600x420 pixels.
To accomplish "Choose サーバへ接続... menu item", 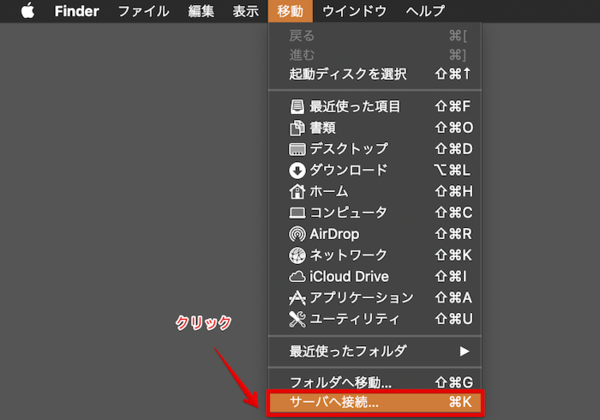I will [x=375, y=403].
